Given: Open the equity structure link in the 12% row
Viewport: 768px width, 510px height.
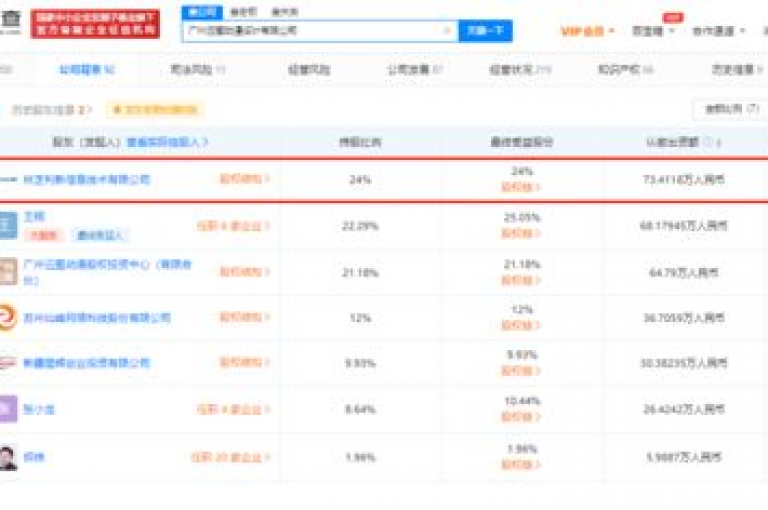Looking at the screenshot, I should coord(245,317).
